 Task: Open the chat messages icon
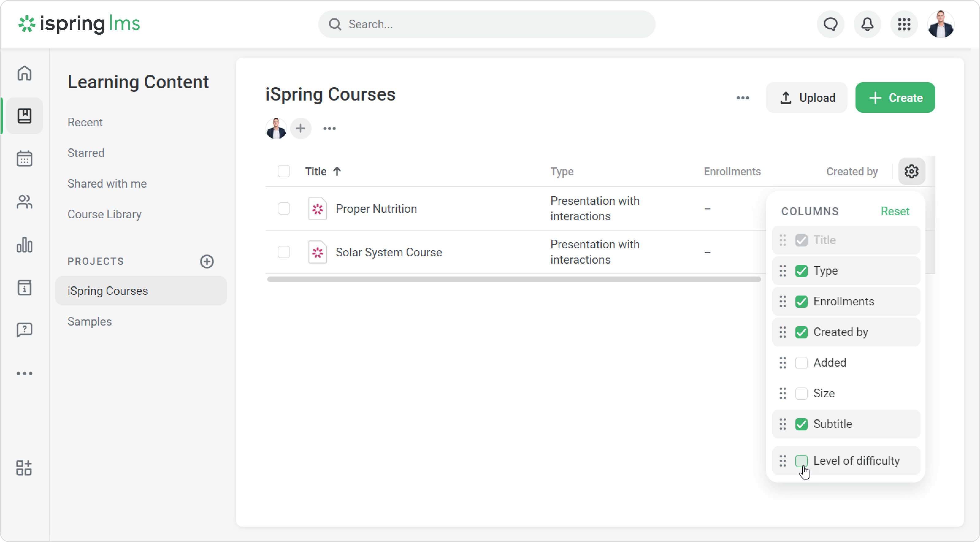point(830,24)
